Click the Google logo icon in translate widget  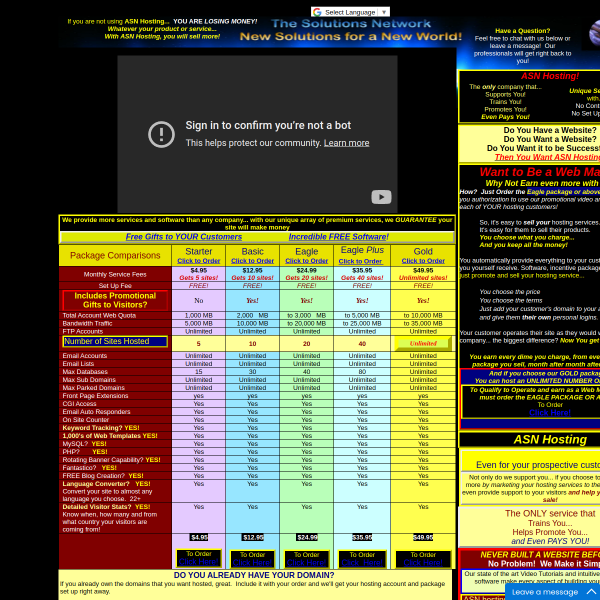tap(317, 12)
